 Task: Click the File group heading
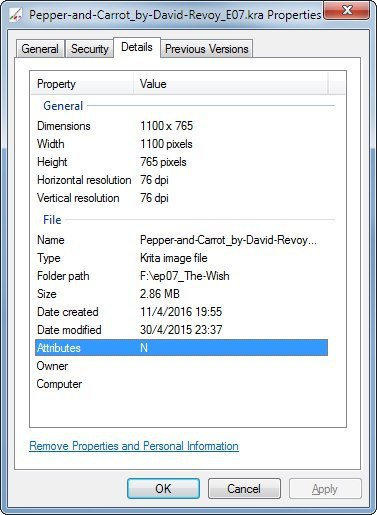52,220
